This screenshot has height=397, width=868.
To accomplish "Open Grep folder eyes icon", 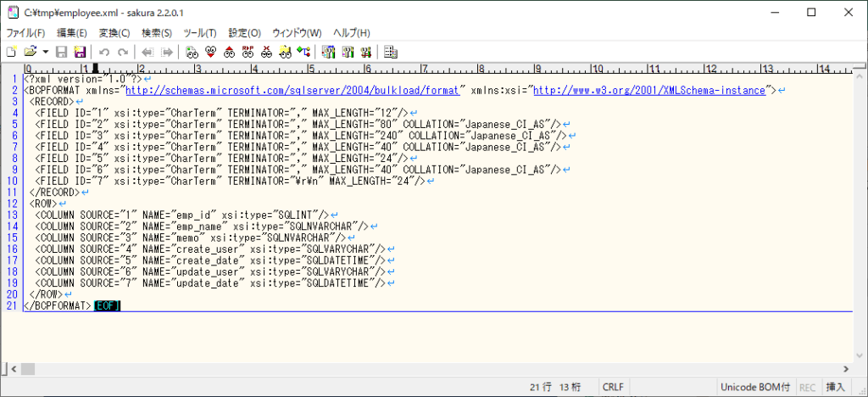I will point(285,53).
